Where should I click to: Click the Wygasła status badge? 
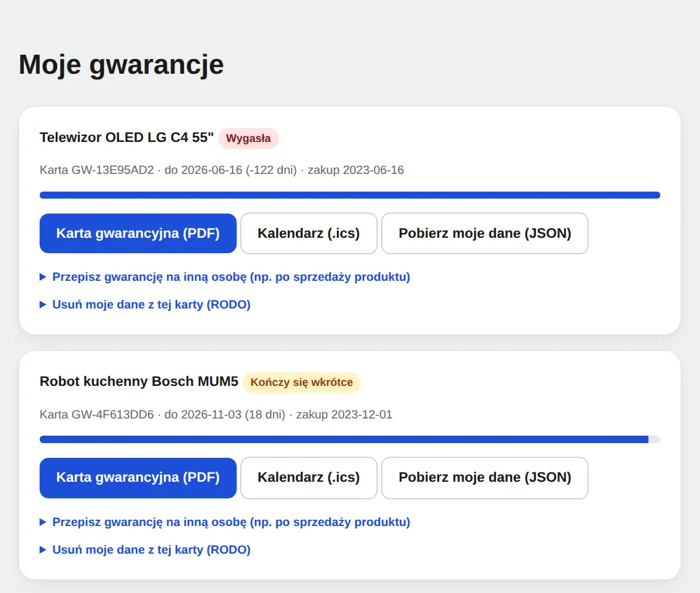click(249, 138)
